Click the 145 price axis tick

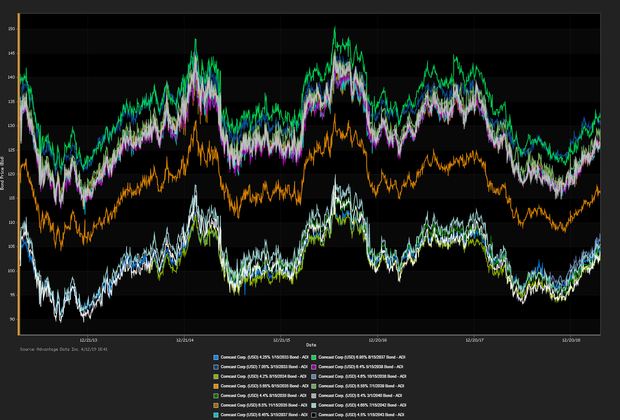(x=11, y=53)
